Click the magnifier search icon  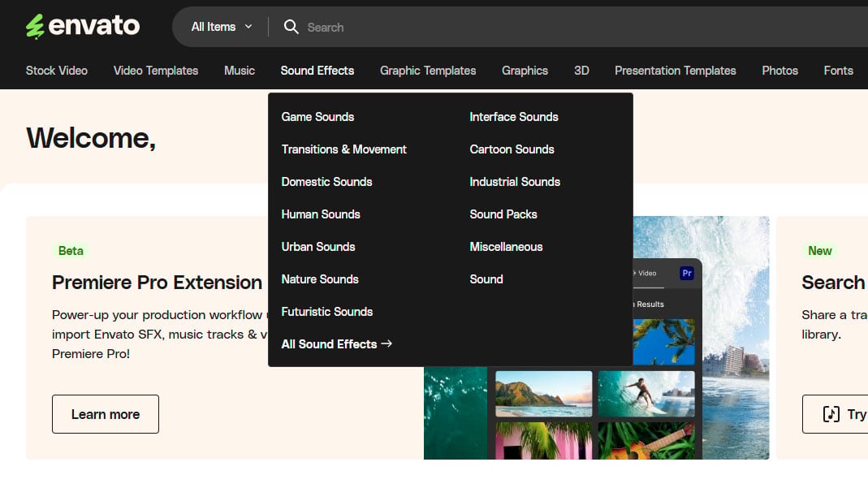(291, 27)
